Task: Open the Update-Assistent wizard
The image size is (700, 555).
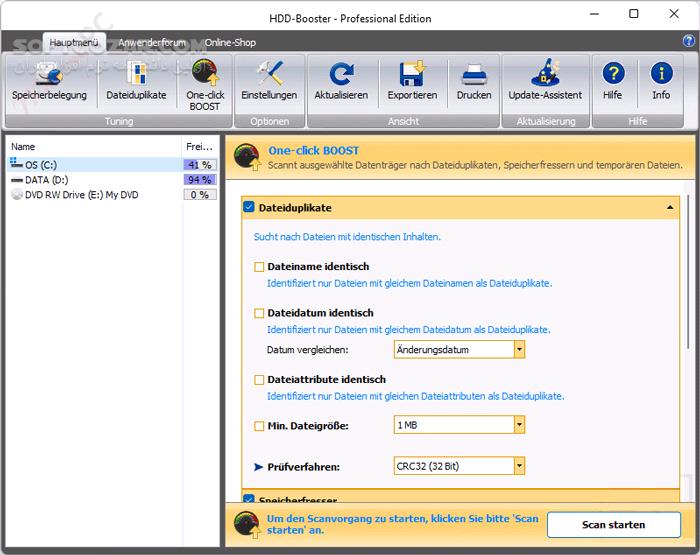Action: pos(545,82)
